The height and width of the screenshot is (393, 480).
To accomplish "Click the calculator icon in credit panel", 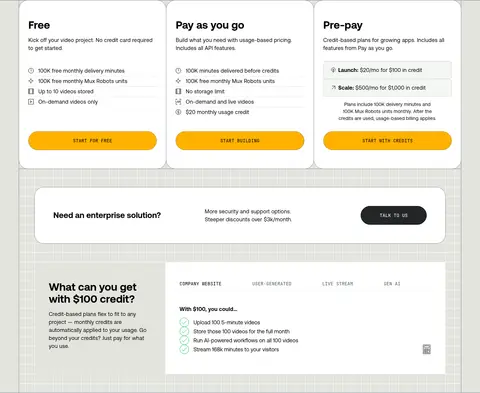I will click(427, 349).
